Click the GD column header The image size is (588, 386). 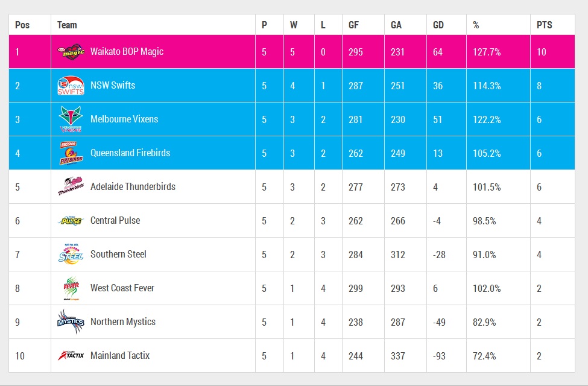438,25
